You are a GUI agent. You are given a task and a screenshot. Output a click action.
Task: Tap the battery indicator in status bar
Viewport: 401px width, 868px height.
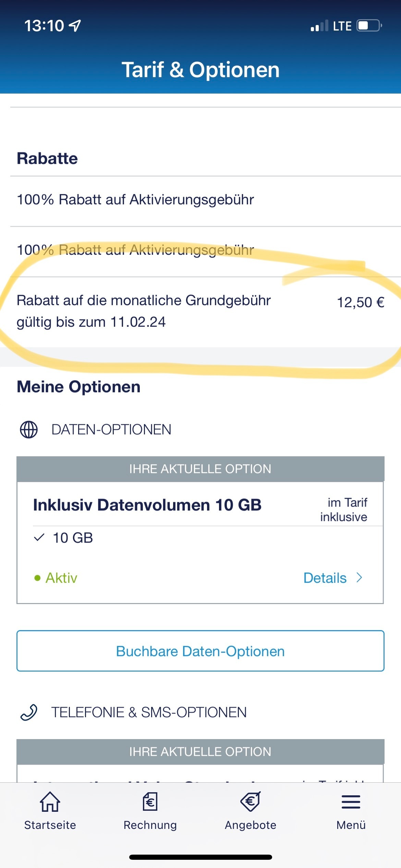369,26
